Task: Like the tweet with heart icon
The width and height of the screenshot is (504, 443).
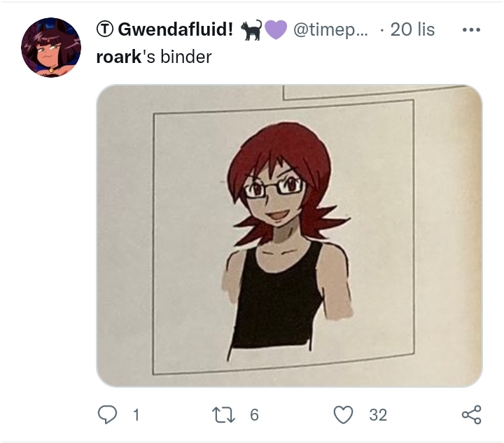Action: [343, 415]
